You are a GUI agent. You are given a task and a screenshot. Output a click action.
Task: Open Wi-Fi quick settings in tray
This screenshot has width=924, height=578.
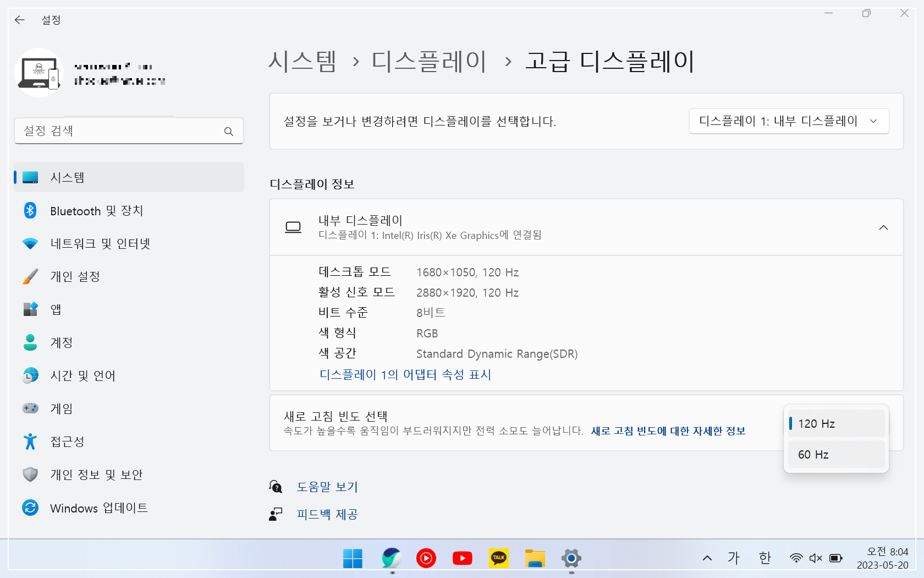click(x=796, y=558)
